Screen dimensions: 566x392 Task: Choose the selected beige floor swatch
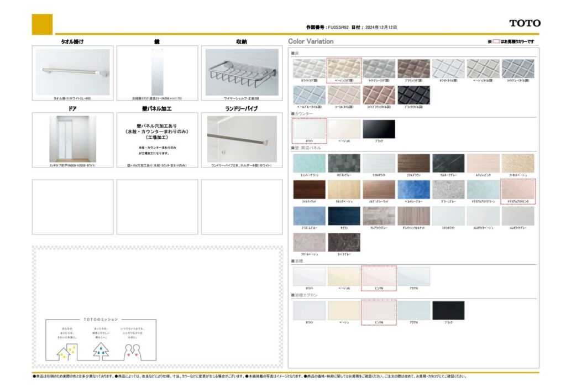point(344,69)
